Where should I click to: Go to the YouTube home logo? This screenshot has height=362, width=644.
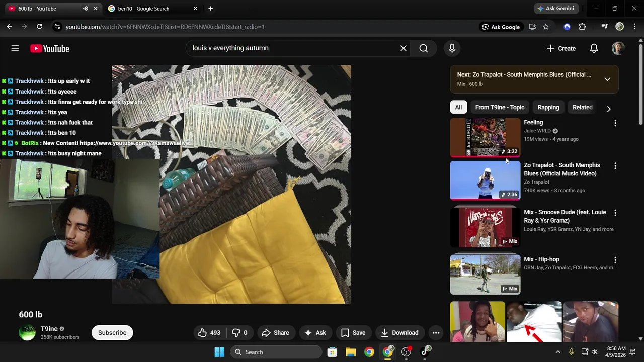pyautogui.click(x=49, y=48)
